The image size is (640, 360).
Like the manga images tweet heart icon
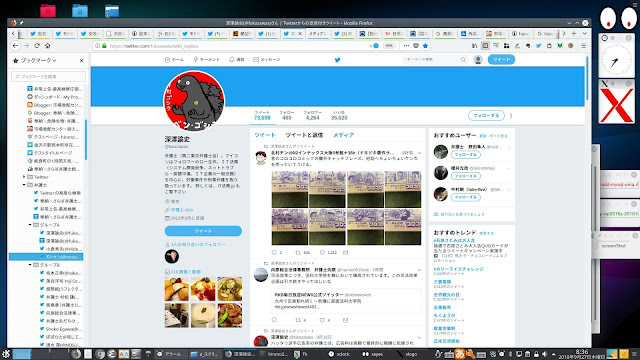(x=322, y=253)
